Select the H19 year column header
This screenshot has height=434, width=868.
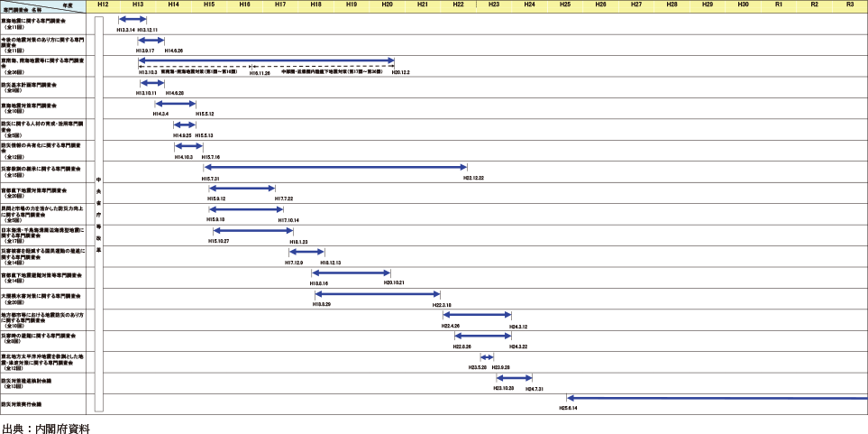click(x=351, y=4)
